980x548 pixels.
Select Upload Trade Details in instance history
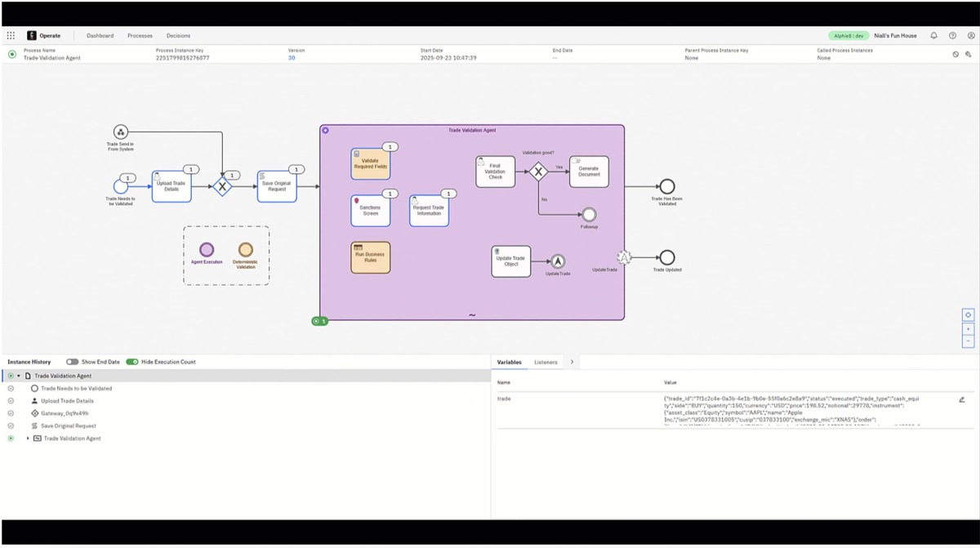pos(67,401)
